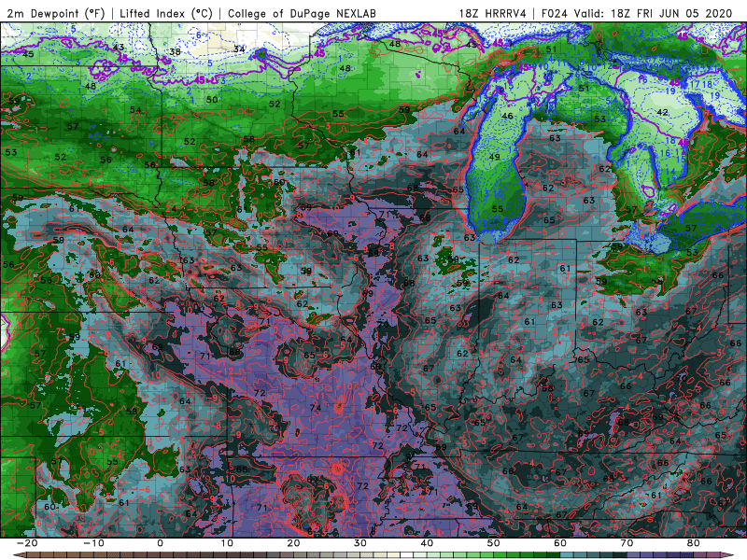Click the 40 label on color scale
The width and height of the screenshot is (747, 560).
point(427,543)
